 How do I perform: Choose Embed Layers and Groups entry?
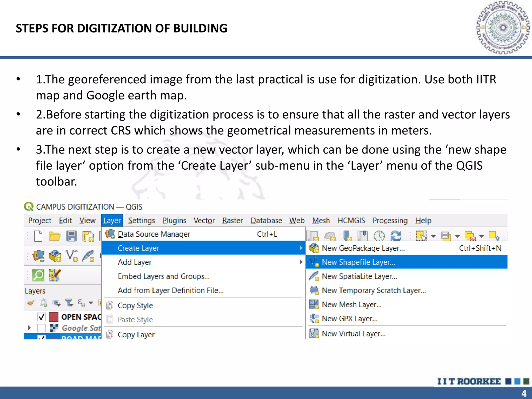coord(203,276)
